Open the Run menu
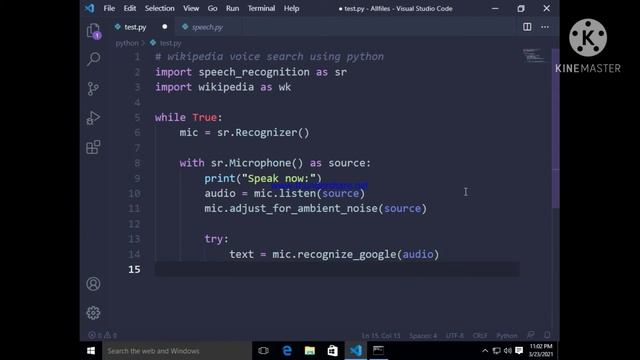Image resolution: width=640 pixels, height=360 pixels. (x=232, y=8)
